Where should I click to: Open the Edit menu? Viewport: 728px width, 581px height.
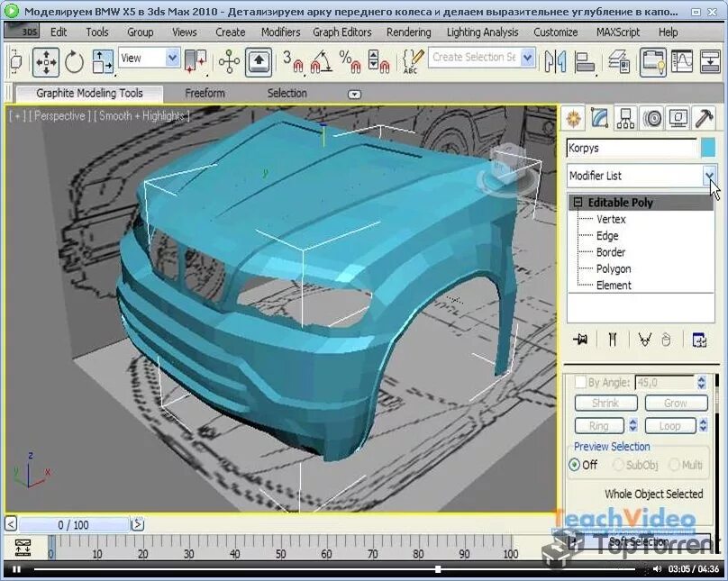[x=59, y=32]
